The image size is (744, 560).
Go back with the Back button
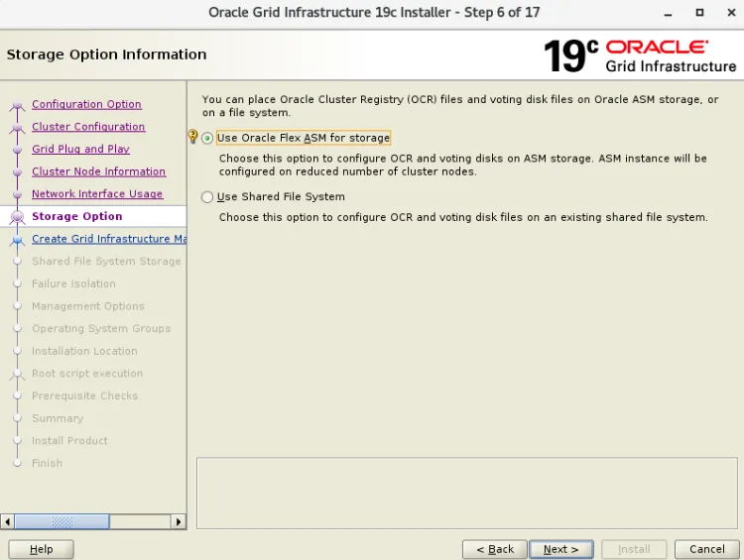(x=495, y=549)
